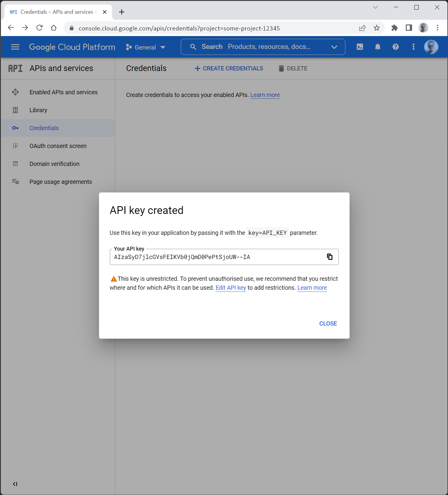Open the notifications bell
The height and width of the screenshot is (495, 448).
(x=378, y=47)
